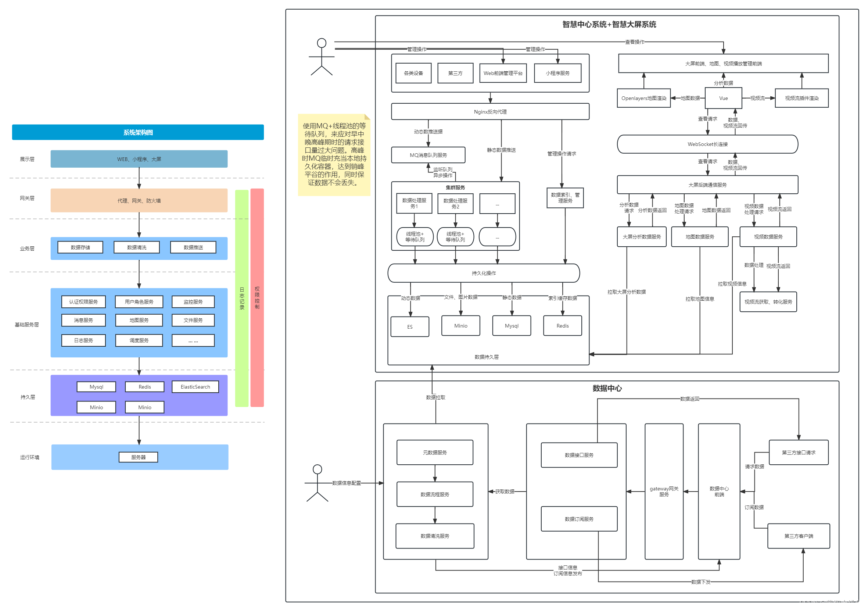Image resolution: width=868 pixels, height=611 pixels.
Task: Select the 集群服务 group title
Action: 455,187
